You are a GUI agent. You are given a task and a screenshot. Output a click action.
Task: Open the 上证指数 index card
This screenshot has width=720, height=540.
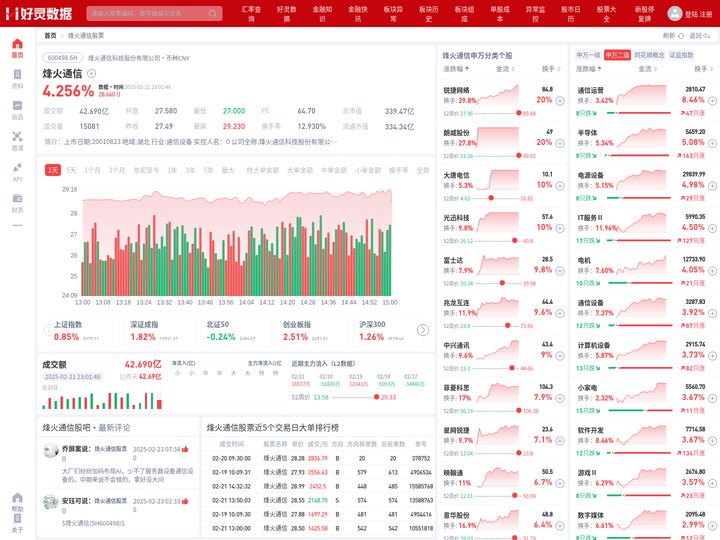(x=82, y=331)
